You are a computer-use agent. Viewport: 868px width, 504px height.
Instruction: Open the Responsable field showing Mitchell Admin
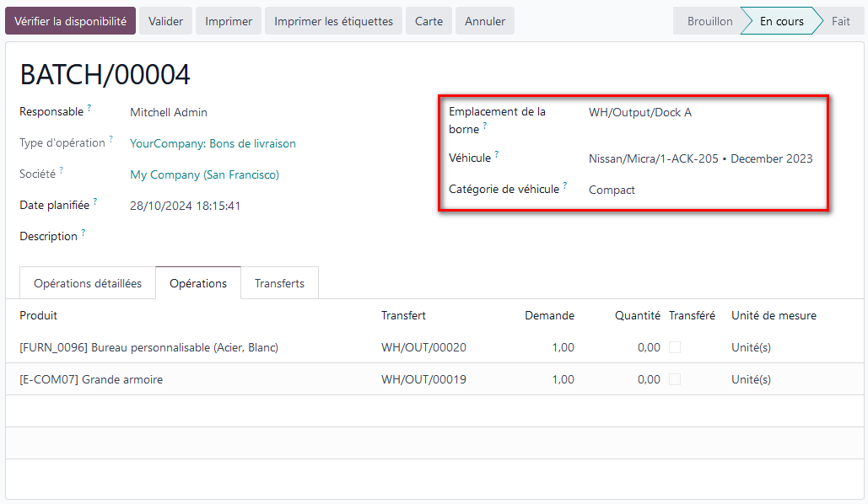[x=169, y=112]
